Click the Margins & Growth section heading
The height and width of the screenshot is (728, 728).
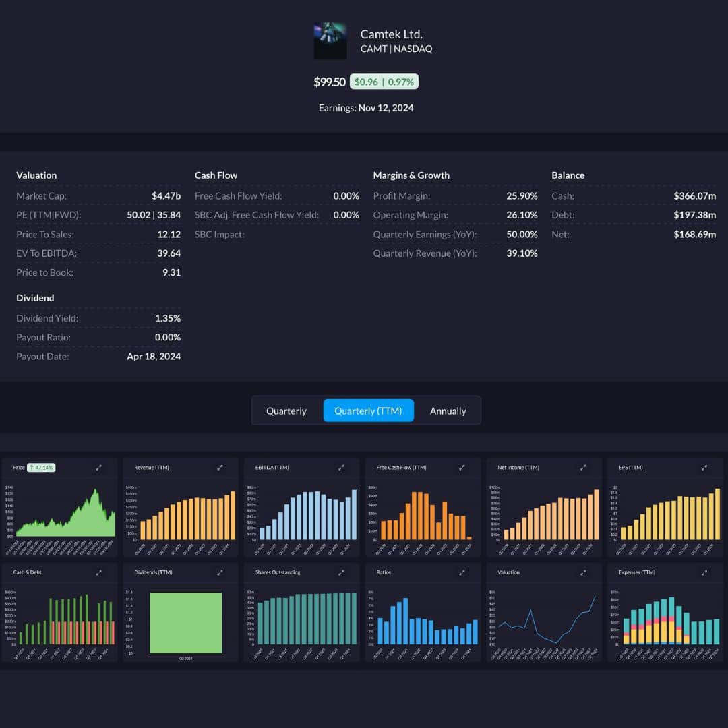pyautogui.click(x=411, y=175)
